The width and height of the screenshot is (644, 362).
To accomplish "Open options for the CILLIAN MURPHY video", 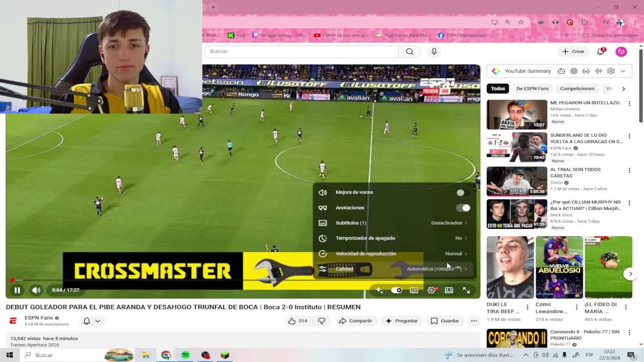I will [x=629, y=203].
